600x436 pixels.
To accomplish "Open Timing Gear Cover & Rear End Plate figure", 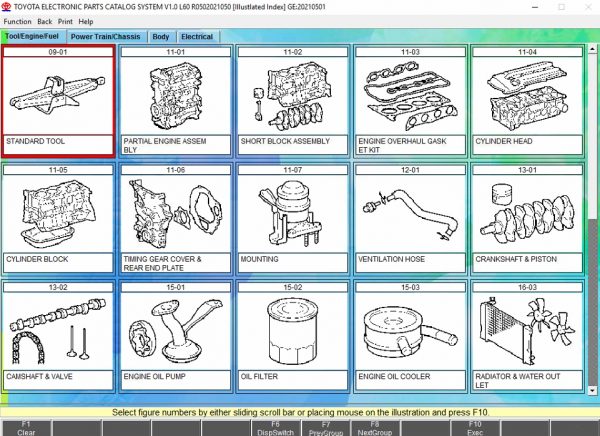I will pyautogui.click(x=175, y=214).
